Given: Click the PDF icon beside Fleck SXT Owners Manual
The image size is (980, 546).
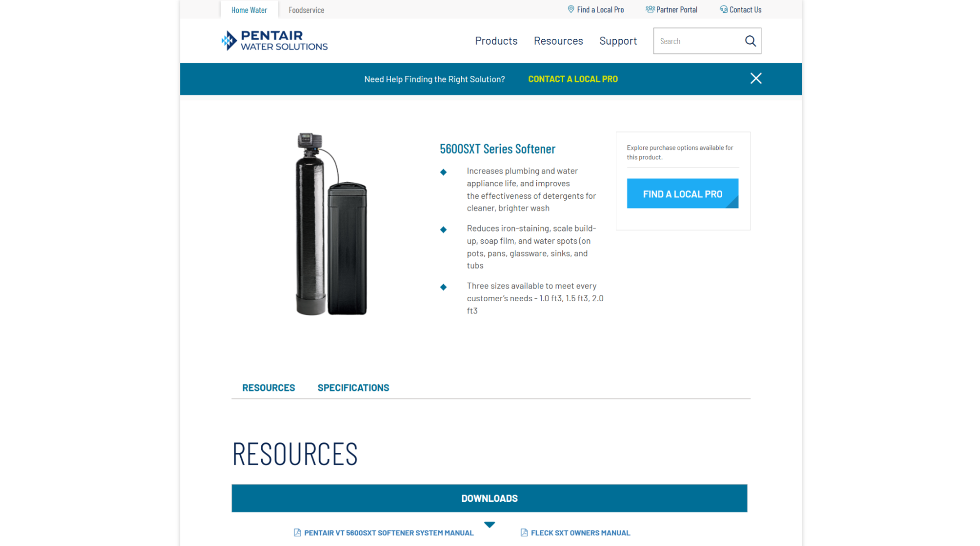Looking at the screenshot, I should coord(524,533).
